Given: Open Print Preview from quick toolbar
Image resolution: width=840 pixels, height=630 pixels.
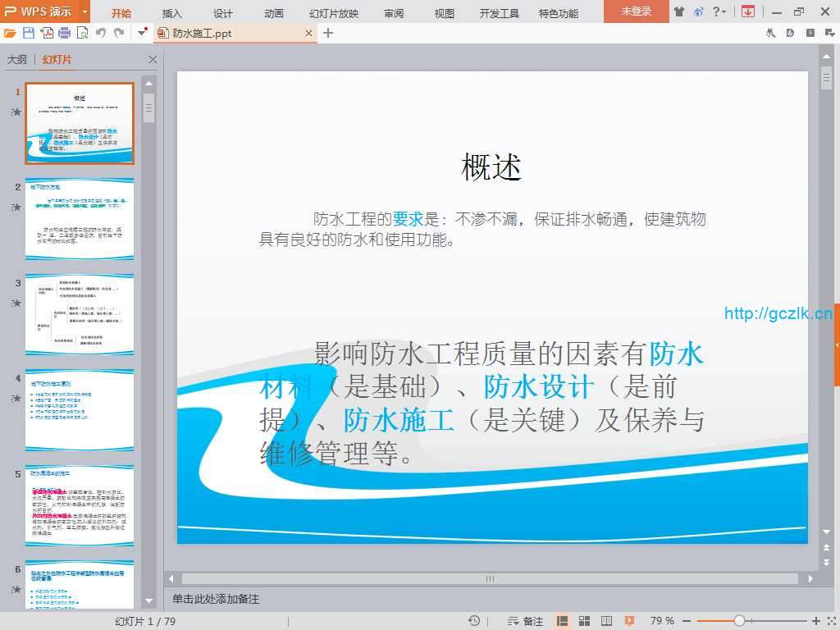Looking at the screenshot, I should coord(82,33).
